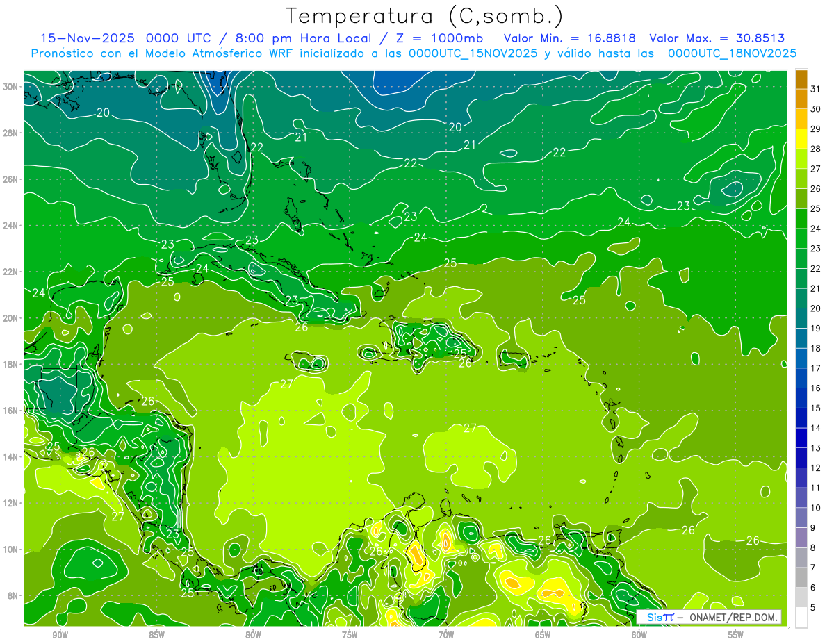Click the colorbar legend value 6

click(813, 587)
